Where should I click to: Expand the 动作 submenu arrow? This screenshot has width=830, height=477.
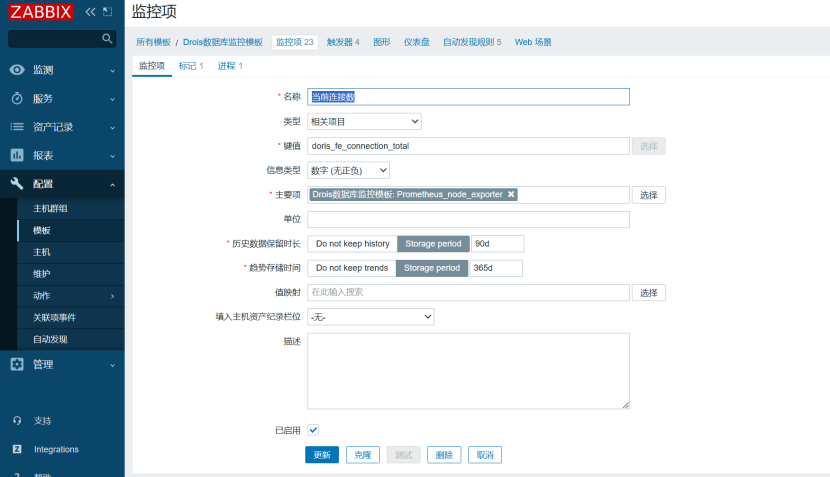point(112,296)
